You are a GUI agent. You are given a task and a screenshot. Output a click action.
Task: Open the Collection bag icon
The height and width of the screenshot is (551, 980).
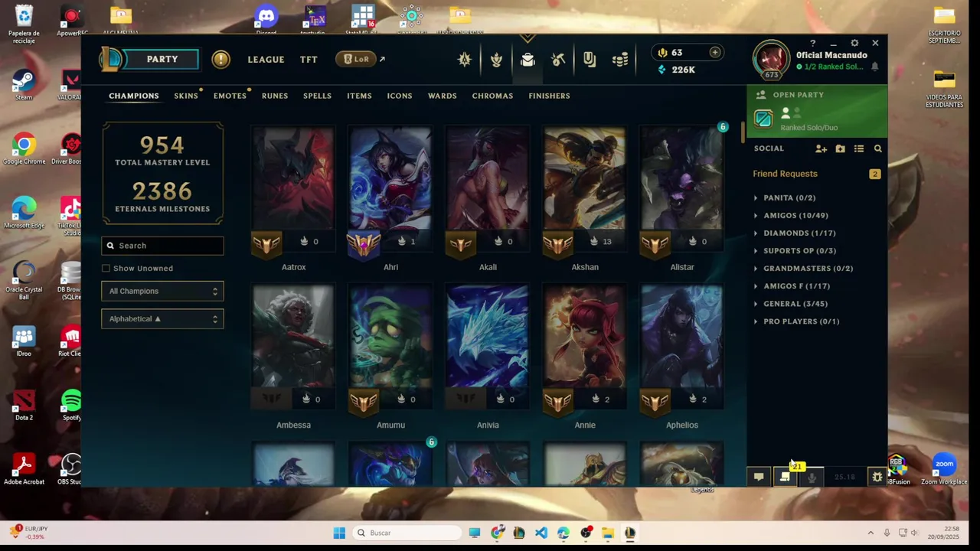coord(528,60)
